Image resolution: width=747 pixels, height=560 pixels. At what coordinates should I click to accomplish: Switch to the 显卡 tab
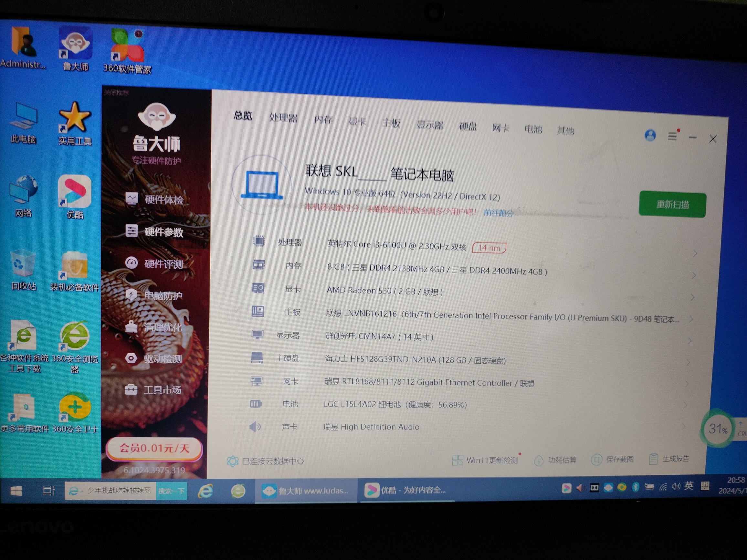click(x=357, y=121)
